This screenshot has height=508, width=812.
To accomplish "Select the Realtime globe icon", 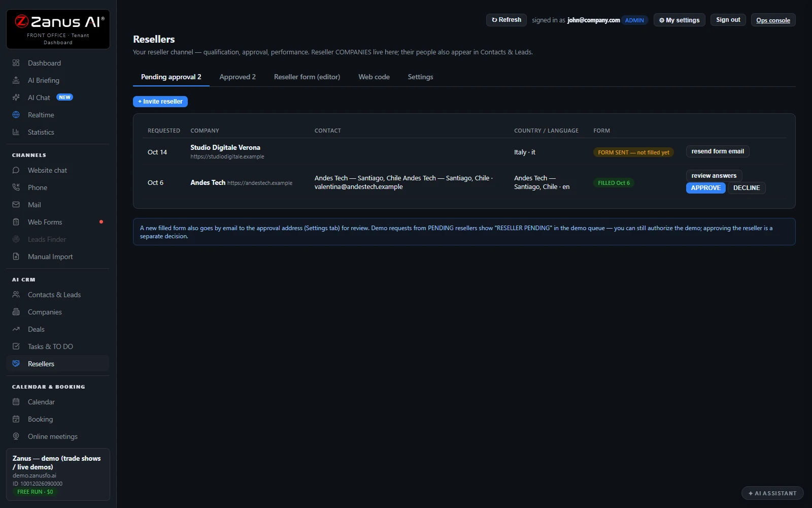I will pyautogui.click(x=16, y=115).
